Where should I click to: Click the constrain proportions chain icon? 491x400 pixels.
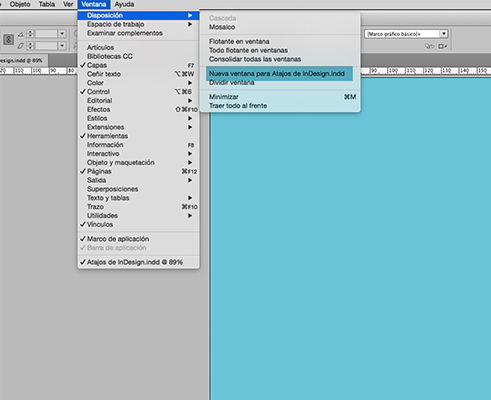tap(8, 39)
